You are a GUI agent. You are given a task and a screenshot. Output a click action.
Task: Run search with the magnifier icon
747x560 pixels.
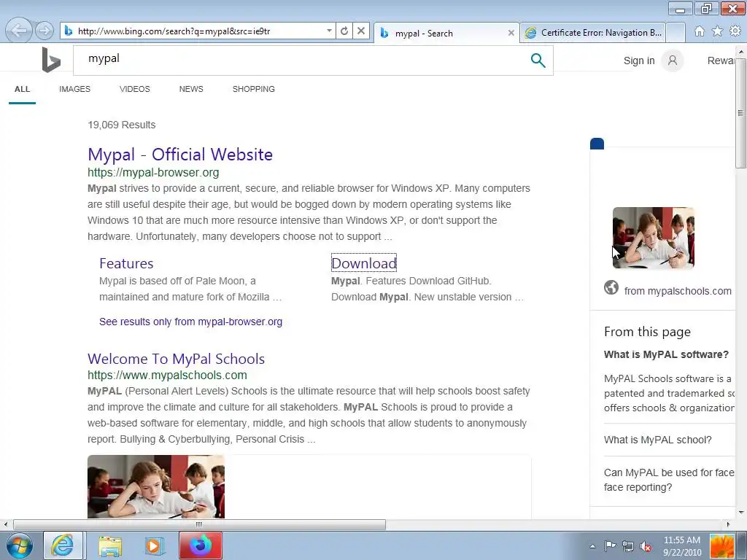click(x=538, y=60)
